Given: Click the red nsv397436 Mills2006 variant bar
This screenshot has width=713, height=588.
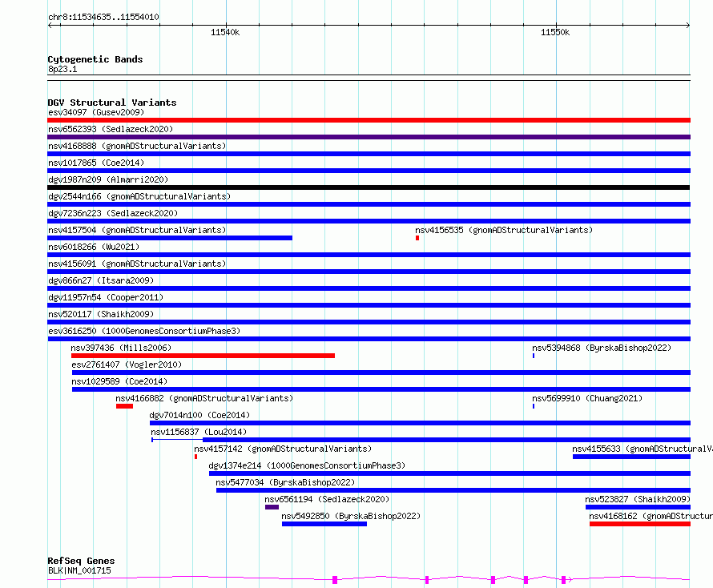Looking at the screenshot, I should pyautogui.click(x=203, y=356).
